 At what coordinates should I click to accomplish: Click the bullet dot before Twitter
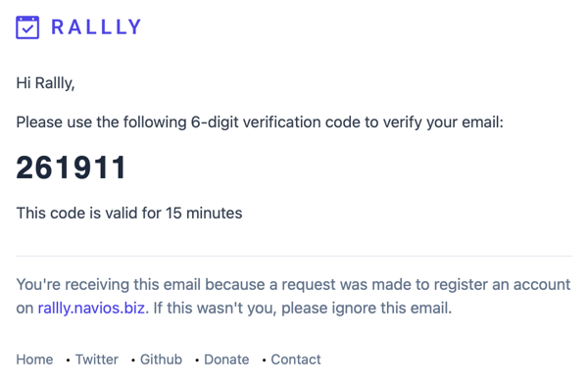(x=68, y=360)
